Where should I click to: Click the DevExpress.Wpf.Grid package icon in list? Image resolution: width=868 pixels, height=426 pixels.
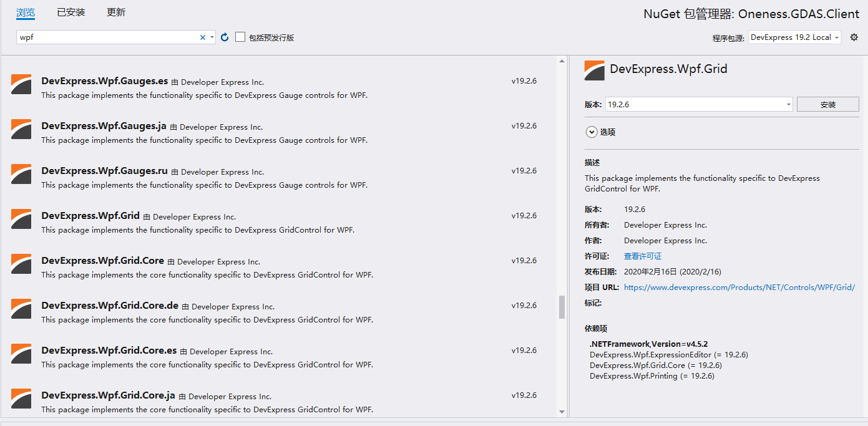tap(21, 219)
